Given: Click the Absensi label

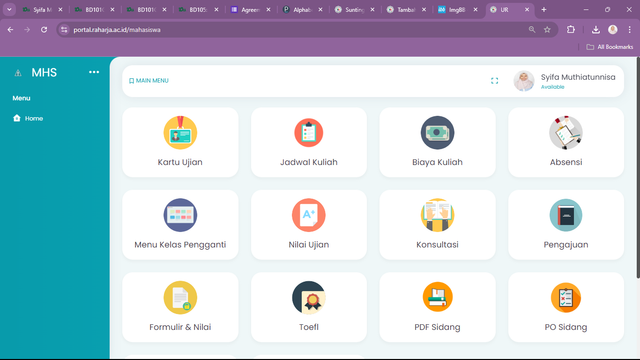Looking at the screenshot, I should point(566,162).
